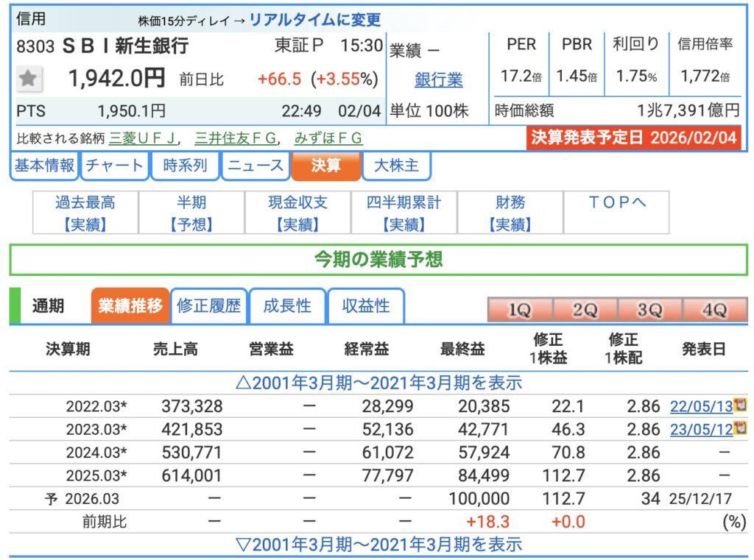The width and height of the screenshot is (754, 560).
Task: Open the ニュース tab
Action: tap(256, 166)
